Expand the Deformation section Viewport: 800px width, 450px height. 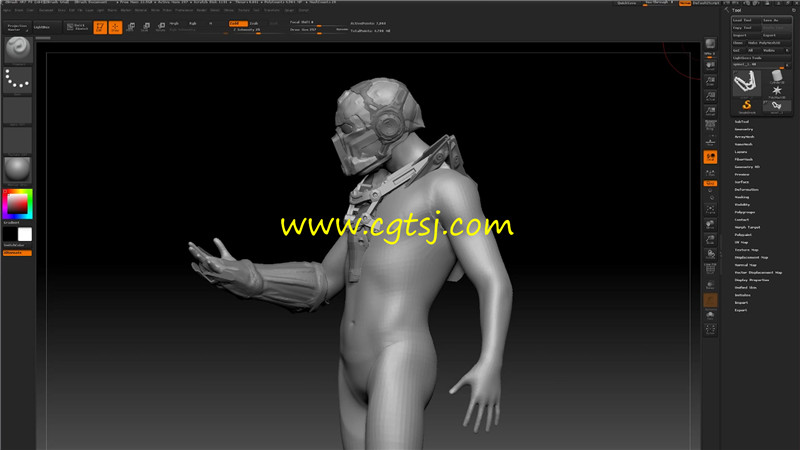point(746,190)
